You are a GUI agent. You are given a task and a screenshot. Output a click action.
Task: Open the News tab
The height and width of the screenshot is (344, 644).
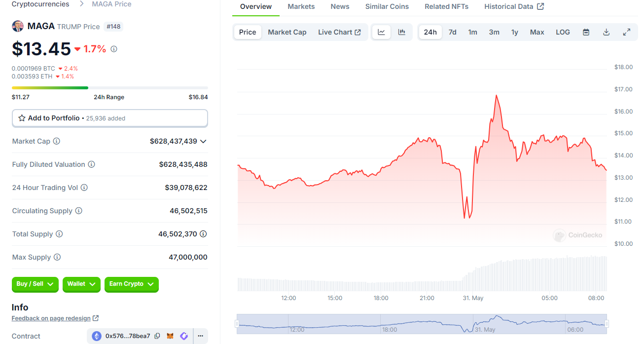click(340, 7)
